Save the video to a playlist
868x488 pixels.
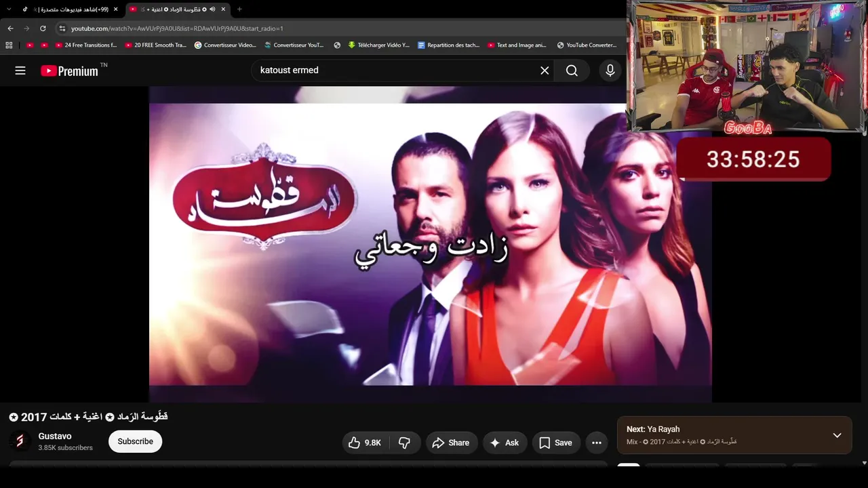(556, 443)
